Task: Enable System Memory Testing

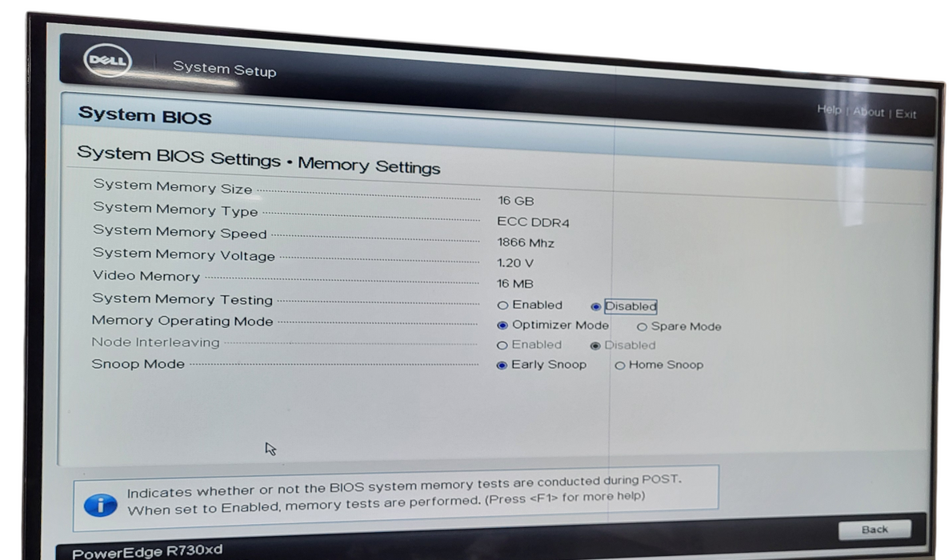Action: [x=503, y=305]
